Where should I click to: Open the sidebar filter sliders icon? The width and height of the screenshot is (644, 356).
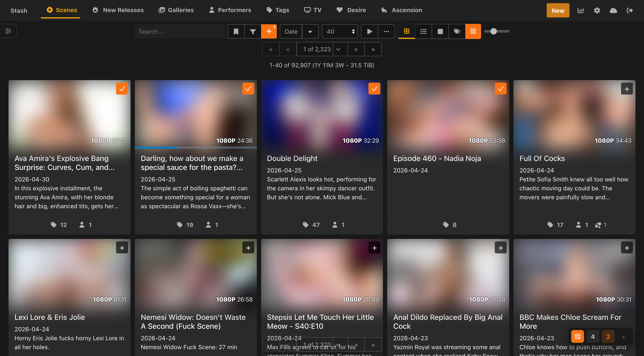(8, 31)
